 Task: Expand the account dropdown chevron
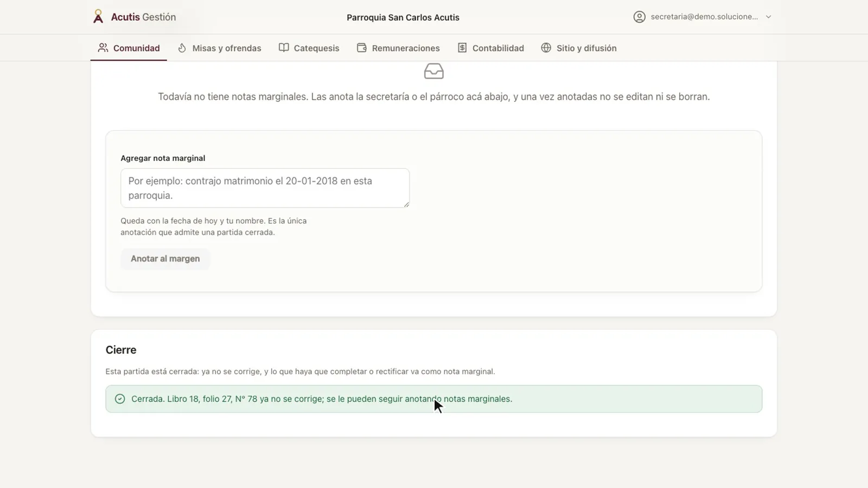tap(768, 17)
